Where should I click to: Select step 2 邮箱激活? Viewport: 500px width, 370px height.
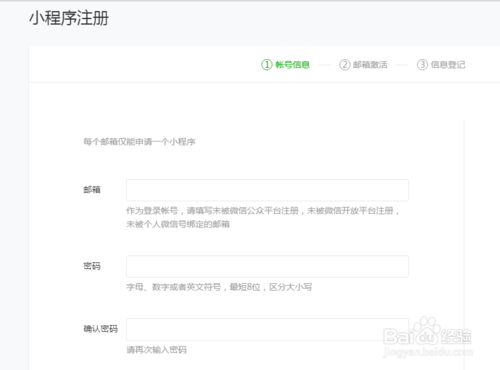(x=363, y=64)
